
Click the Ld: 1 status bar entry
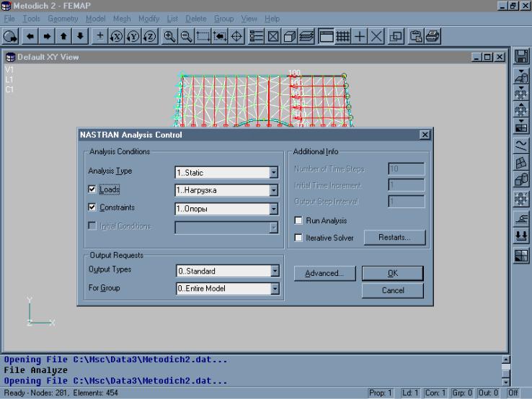410,393
